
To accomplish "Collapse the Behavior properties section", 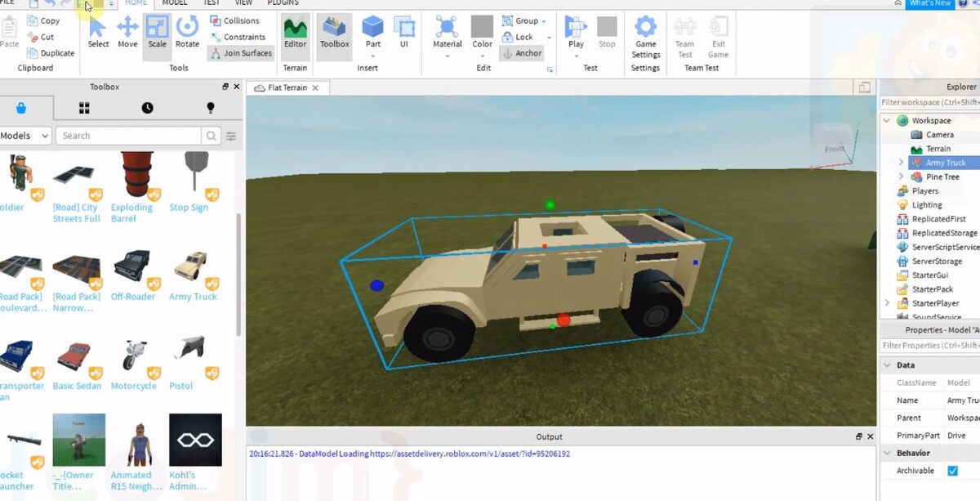I will point(888,453).
